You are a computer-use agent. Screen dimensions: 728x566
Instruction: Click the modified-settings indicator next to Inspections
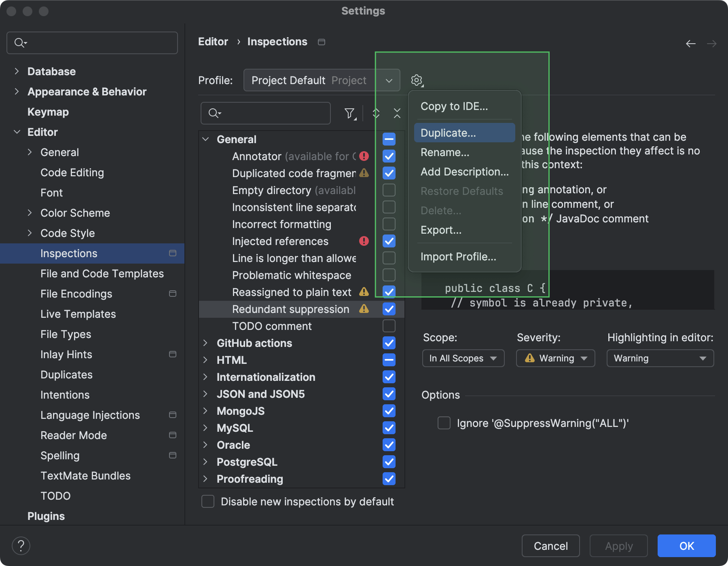173,253
